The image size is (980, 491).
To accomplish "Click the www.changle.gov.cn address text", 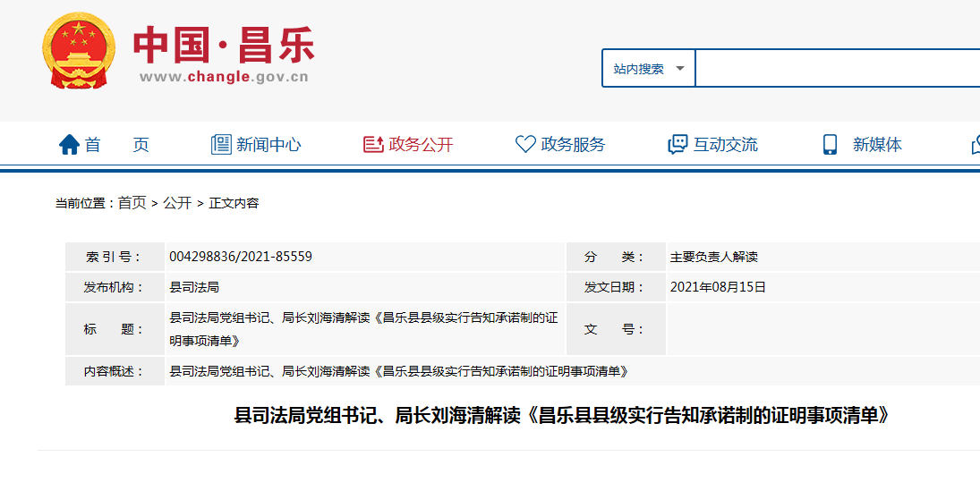I will tap(224, 77).
